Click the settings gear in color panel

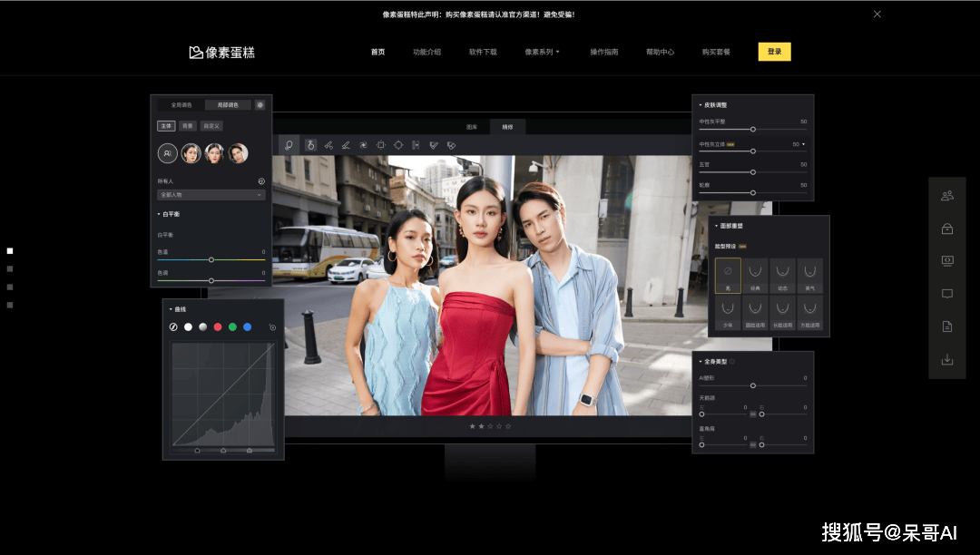click(260, 105)
